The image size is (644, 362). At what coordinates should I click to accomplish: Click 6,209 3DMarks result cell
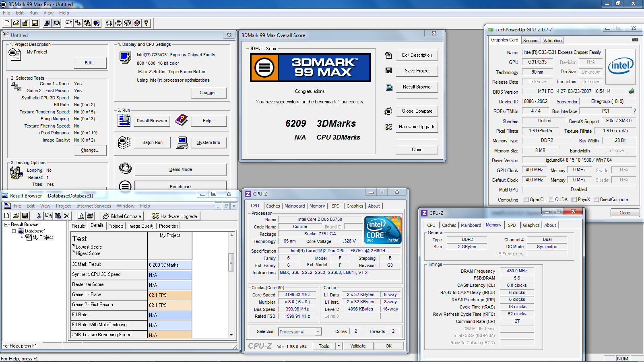coord(169,265)
